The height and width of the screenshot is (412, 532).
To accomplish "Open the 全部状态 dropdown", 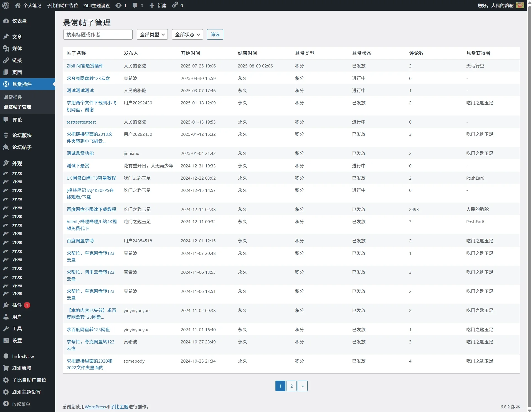I will [187, 34].
